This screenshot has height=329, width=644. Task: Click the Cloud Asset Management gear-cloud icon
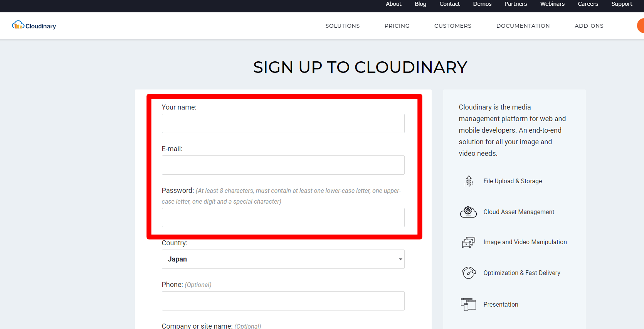pyautogui.click(x=468, y=212)
